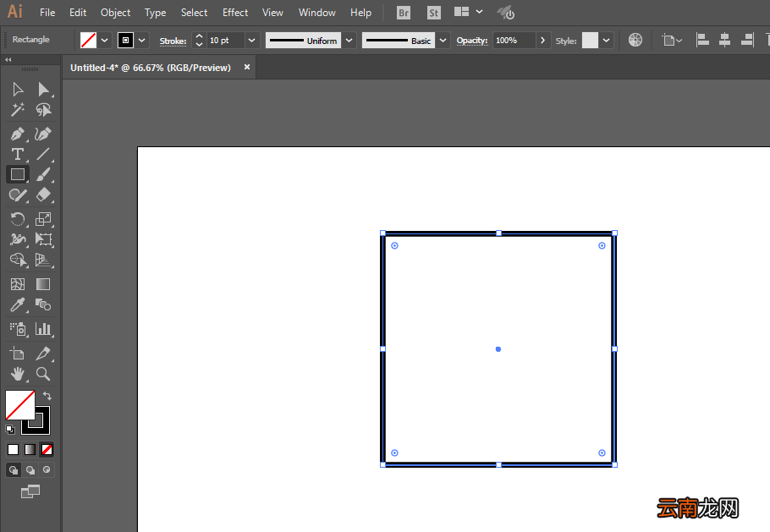
Task: Select the Zoom tool
Action: [x=43, y=374]
